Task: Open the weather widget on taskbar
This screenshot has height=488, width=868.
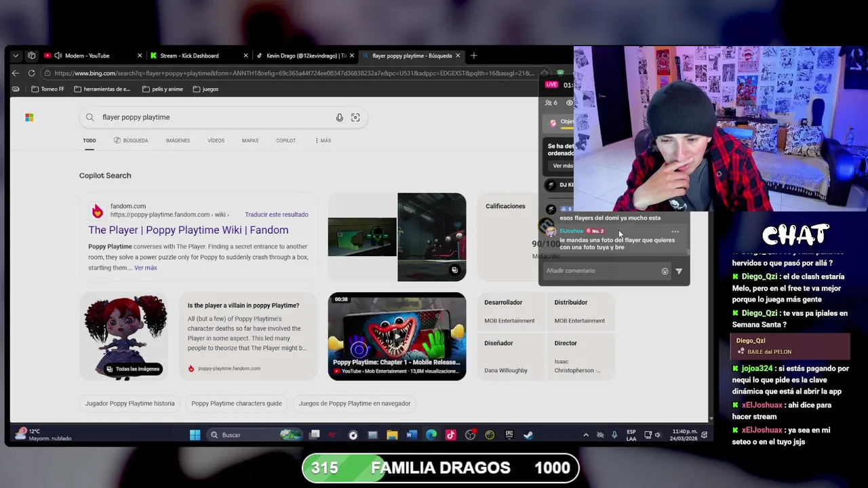Action: tap(45, 434)
